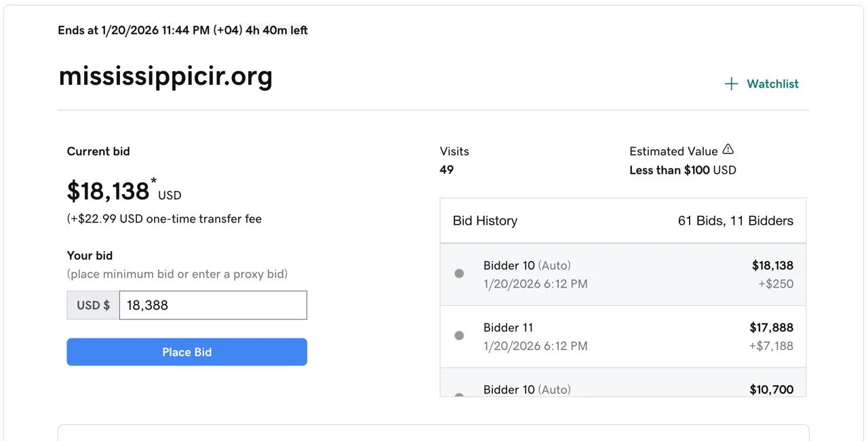
Task: Click the $18,138 current bid amount
Action: click(x=108, y=191)
